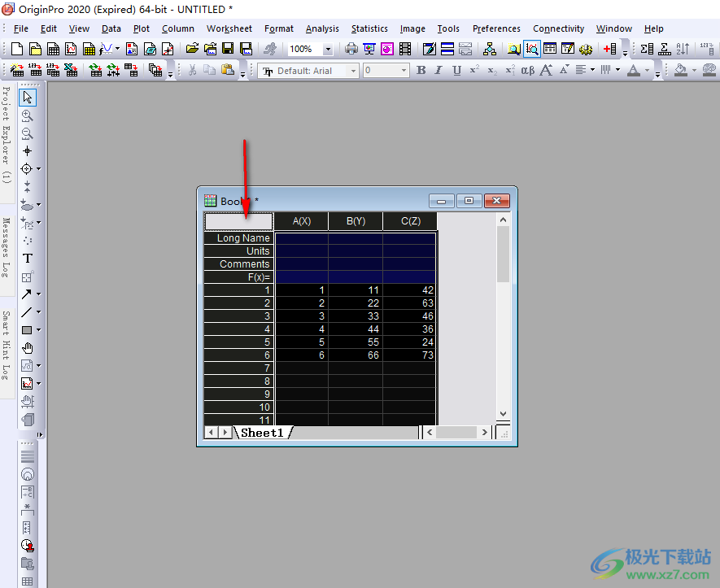720x588 pixels.
Task: Click the yellow gear settings icon
Action: [x=586, y=49]
